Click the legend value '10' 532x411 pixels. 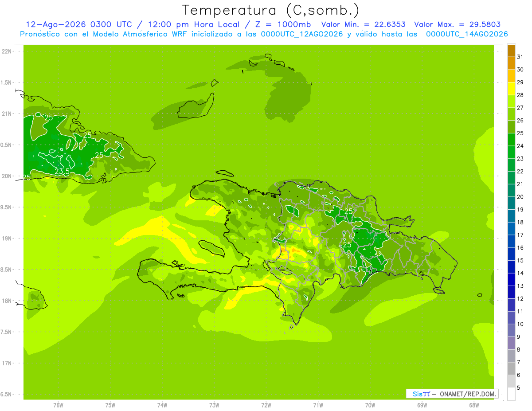coord(520,324)
